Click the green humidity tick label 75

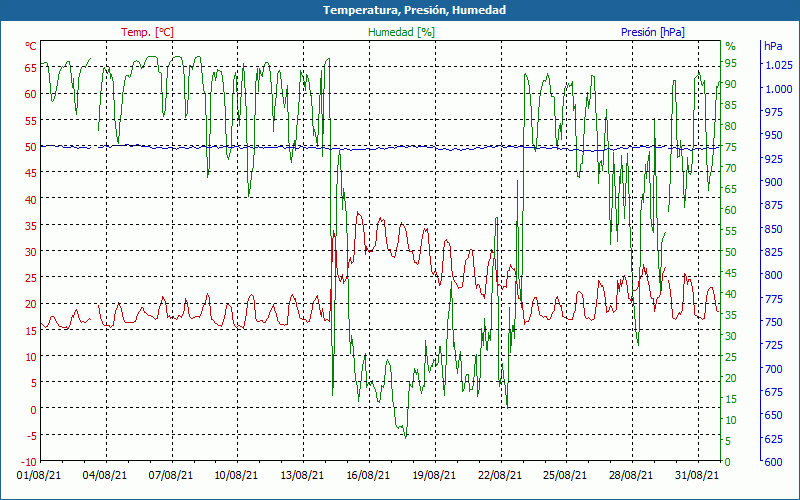coord(731,147)
